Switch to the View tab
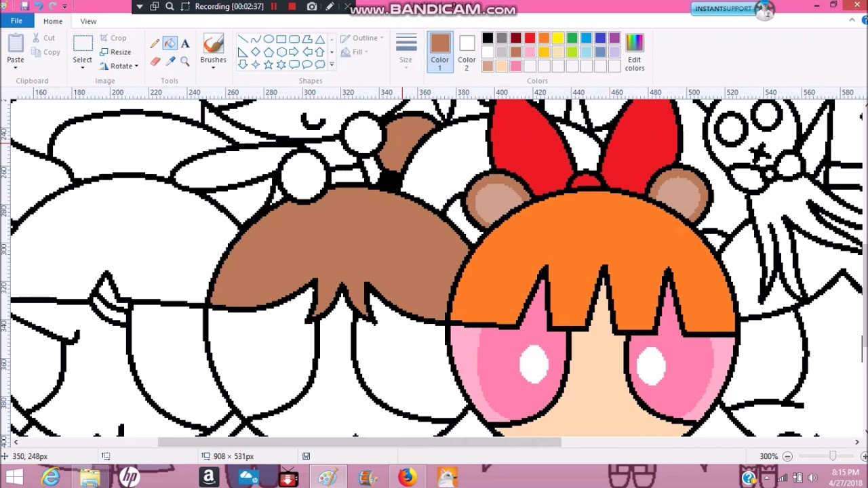Viewport: 868px width, 488px height. tap(88, 21)
